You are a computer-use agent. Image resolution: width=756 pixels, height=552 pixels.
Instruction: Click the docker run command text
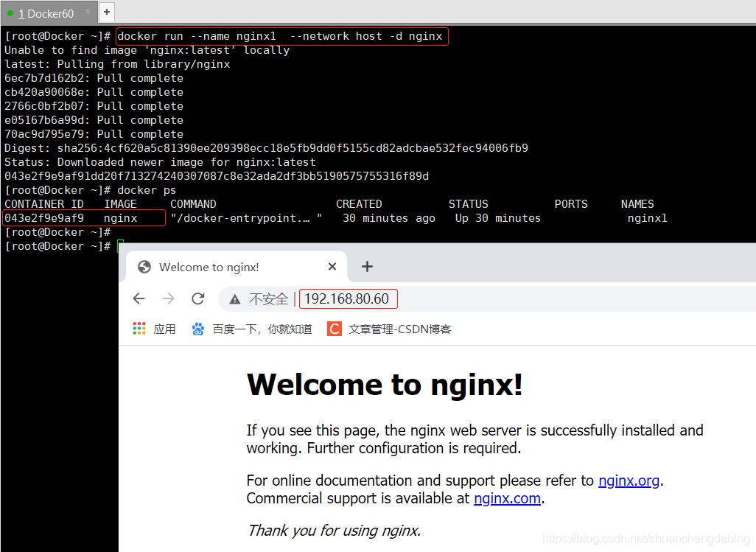[x=280, y=36]
